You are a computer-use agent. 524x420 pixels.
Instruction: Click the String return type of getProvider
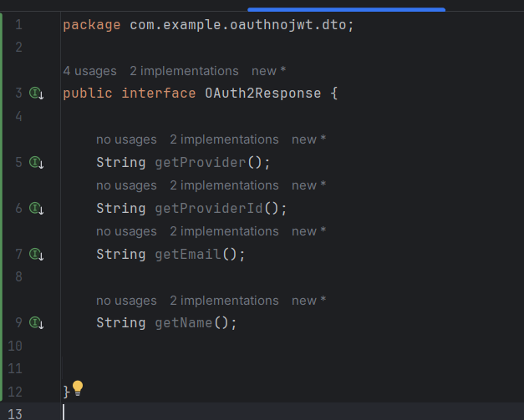[121, 163]
